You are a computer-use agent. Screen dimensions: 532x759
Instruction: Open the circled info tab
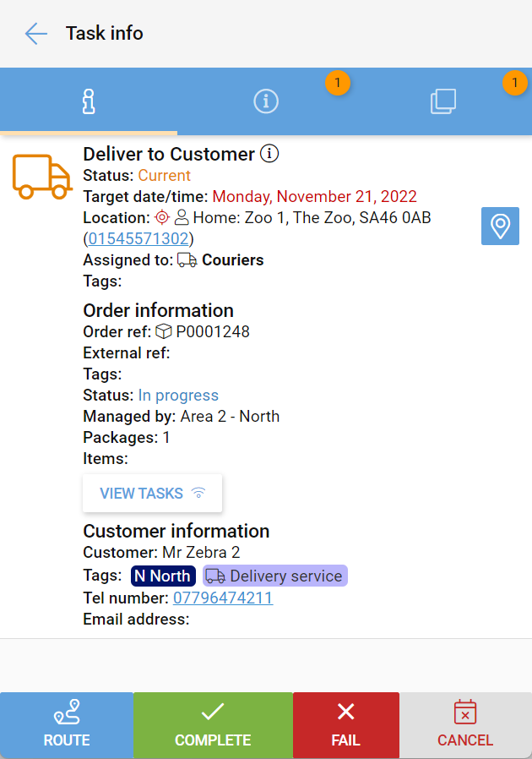(266, 101)
